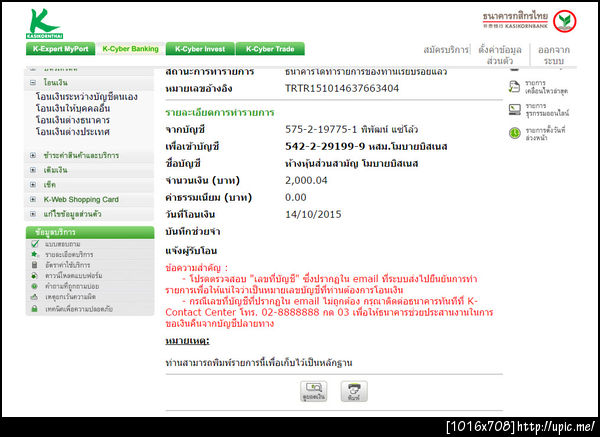Expand the K-Web Shopping Card section

click(33, 199)
